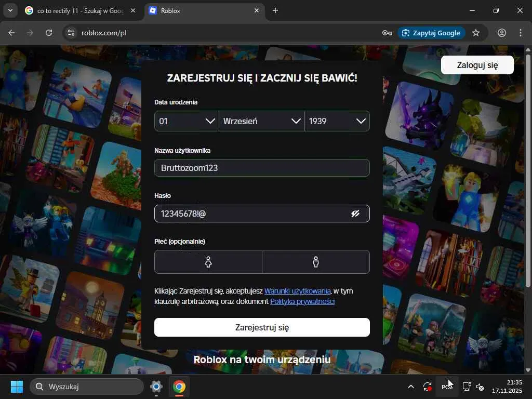
Task: Open the Polityka prywatności link
Action: pyautogui.click(x=302, y=301)
